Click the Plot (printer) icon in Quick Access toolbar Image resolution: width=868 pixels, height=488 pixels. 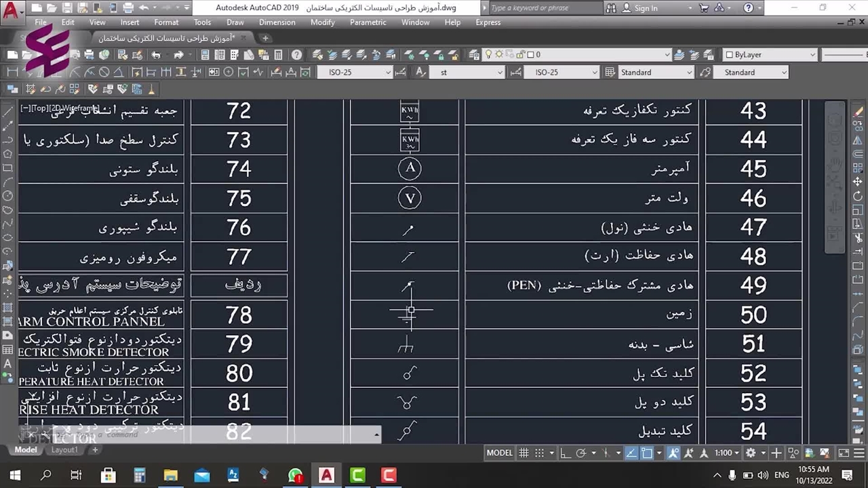point(127,8)
